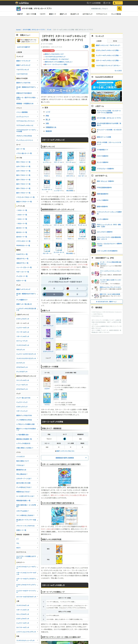
Task: Select リセマラ in navigation bar
Action: pyautogui.click(x=42, y=14)
